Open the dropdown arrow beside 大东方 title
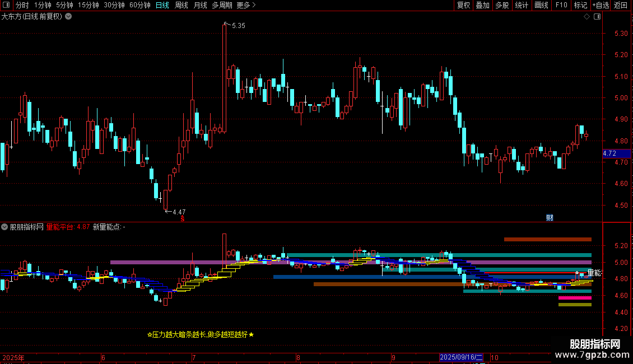This screenshot has width=633, height=364. 69,17
